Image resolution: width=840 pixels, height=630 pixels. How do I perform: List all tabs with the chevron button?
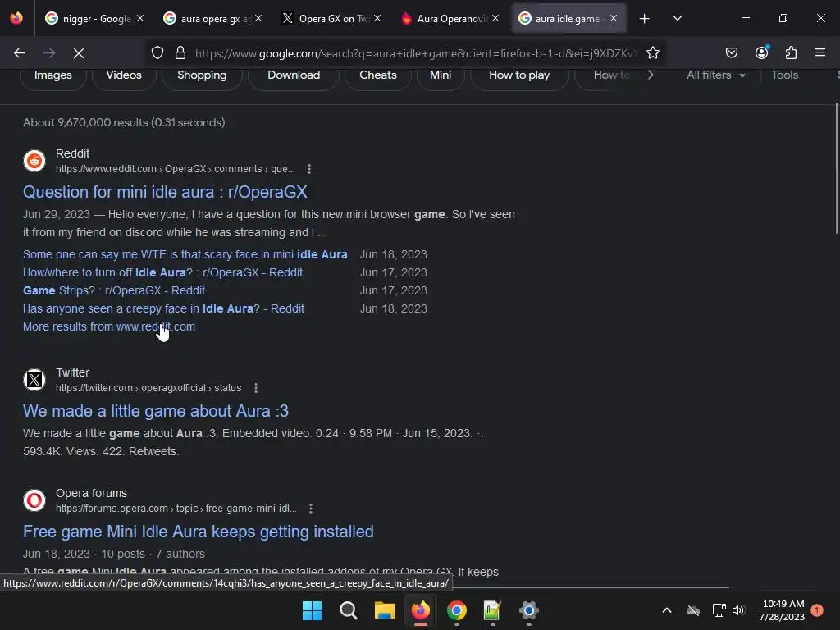(x=677, y=18)
